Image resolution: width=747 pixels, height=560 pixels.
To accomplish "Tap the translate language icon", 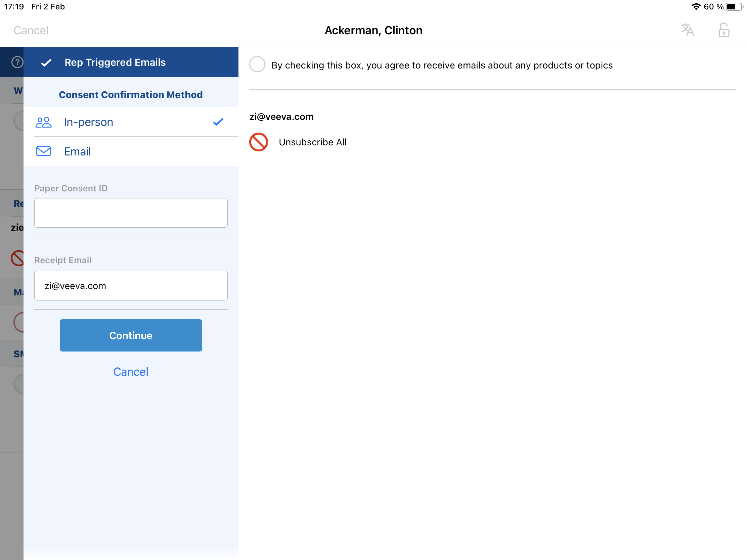I will (x=687, y=30).
